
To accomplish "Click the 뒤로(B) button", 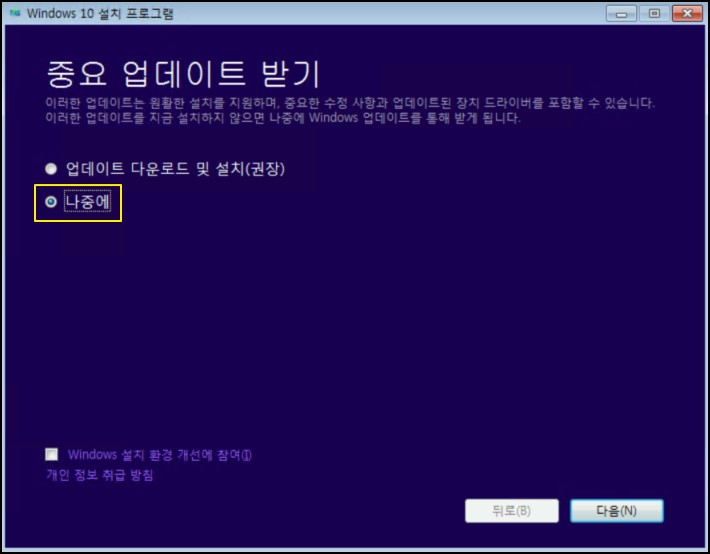I will point(512,511).
